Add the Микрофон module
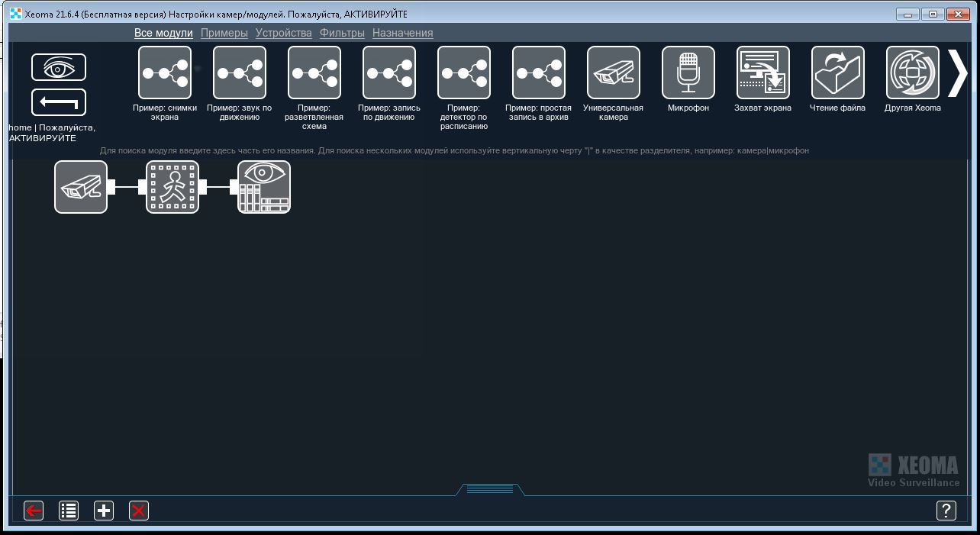Viewport: 980px width, 535px height. coord(688,73)
